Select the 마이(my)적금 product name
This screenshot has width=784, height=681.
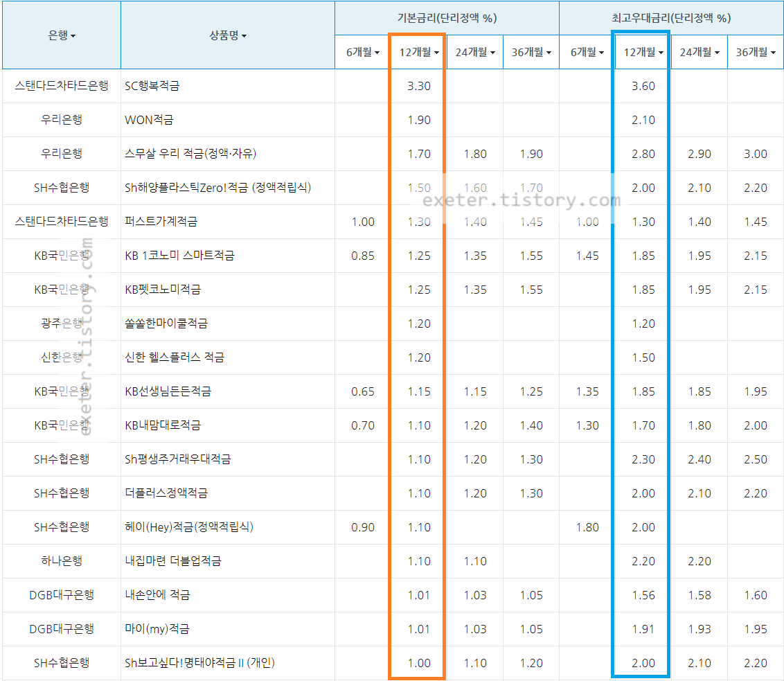click(x=157, y=629)
